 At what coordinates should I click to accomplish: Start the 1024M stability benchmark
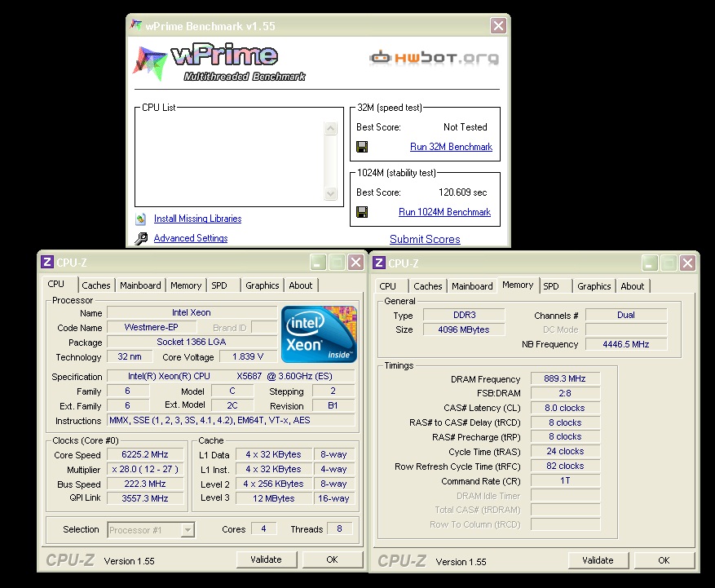coord(444,212)
